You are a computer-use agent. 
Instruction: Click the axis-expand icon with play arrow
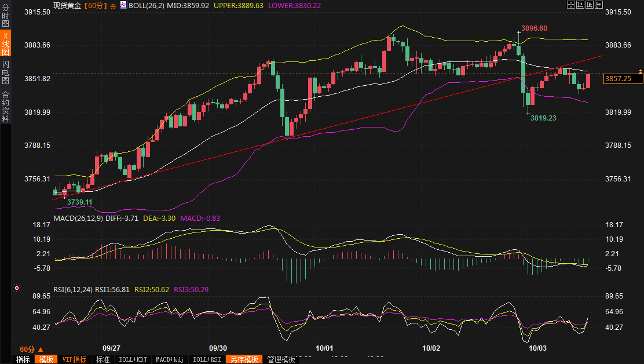click(590, 5)
